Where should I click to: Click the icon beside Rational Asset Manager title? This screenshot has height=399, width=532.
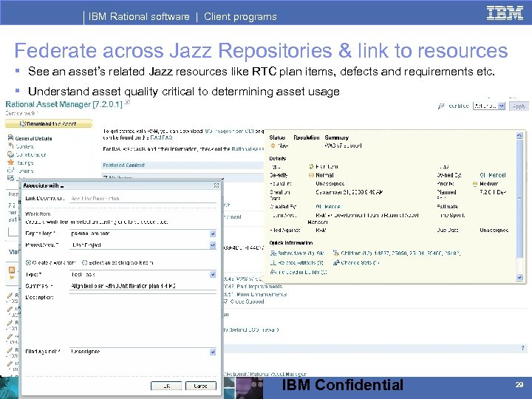[x=126, y=101]
